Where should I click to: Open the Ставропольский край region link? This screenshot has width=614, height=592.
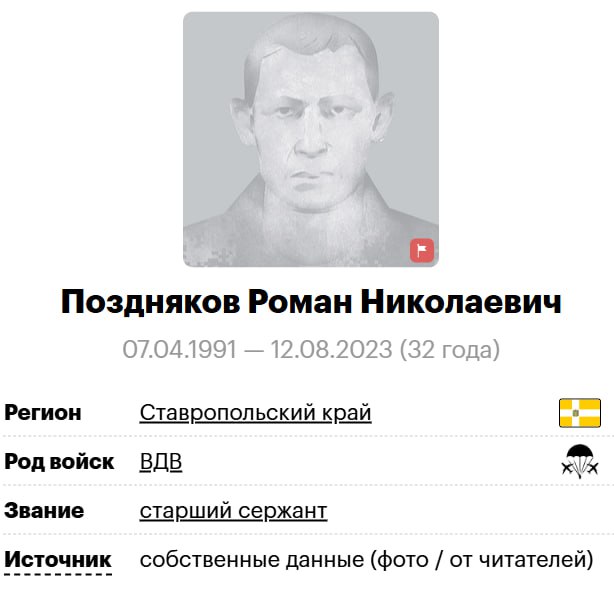(x=255, y=413)
